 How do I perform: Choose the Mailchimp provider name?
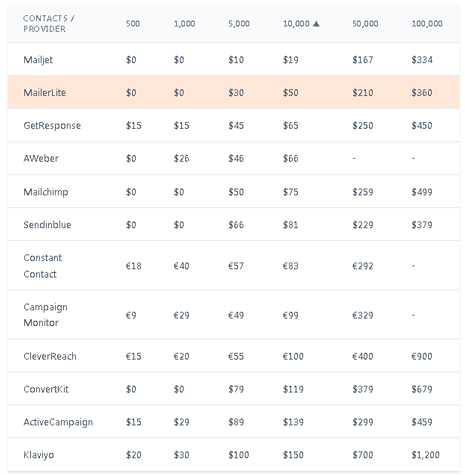(x=46, y=192)
